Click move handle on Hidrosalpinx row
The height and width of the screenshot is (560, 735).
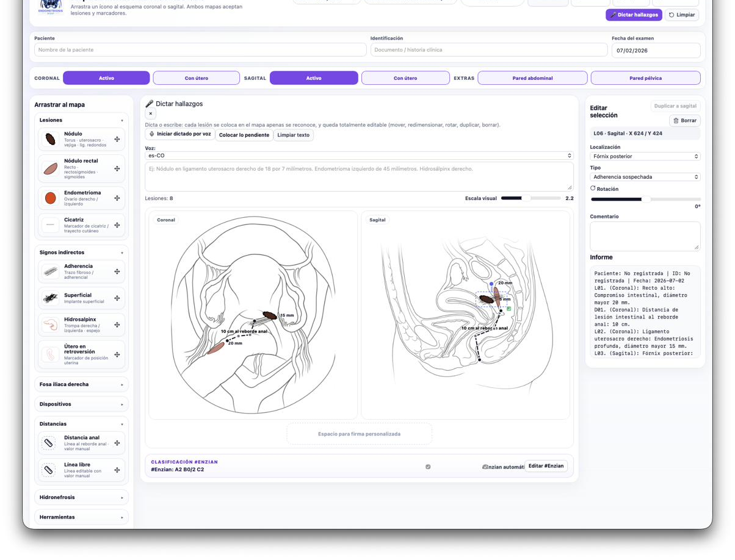tap(117, 325)
